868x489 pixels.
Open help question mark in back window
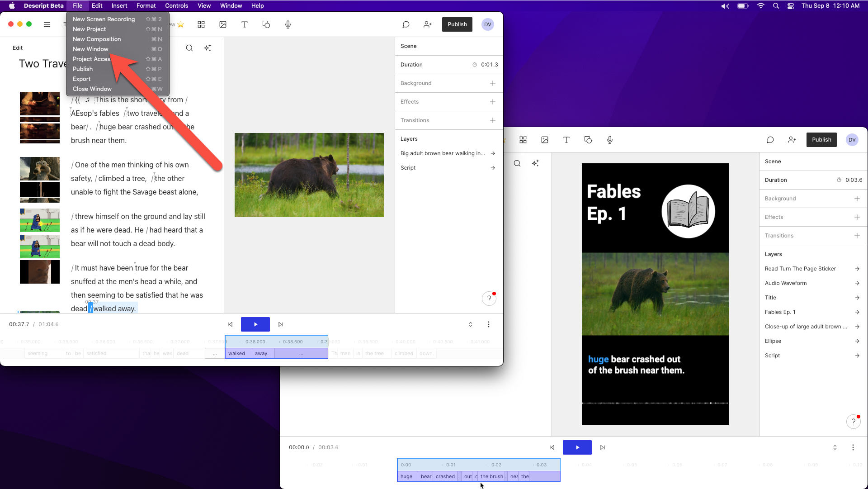pos(854,422)
